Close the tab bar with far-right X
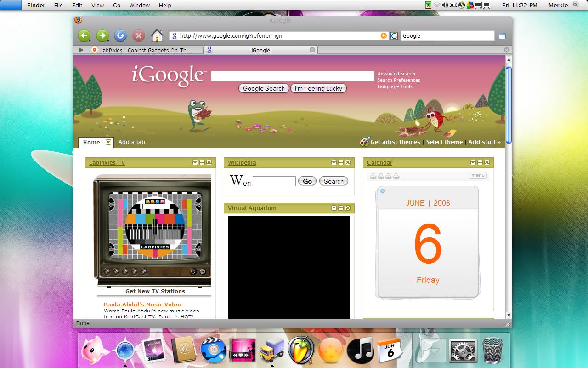This screenshot has width=588, height=368. coord(507,50)
